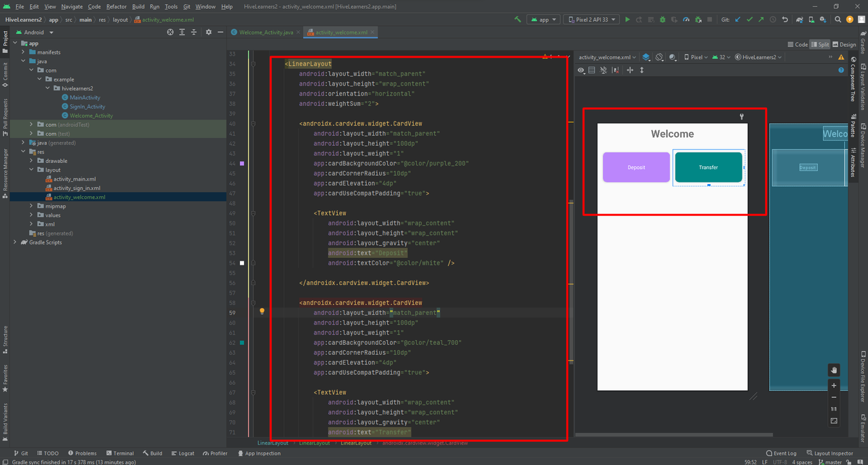This screenshot has height=465, width=868.
Task: Open the Orientation for Preview dropdown
Action: click(659, 58)
